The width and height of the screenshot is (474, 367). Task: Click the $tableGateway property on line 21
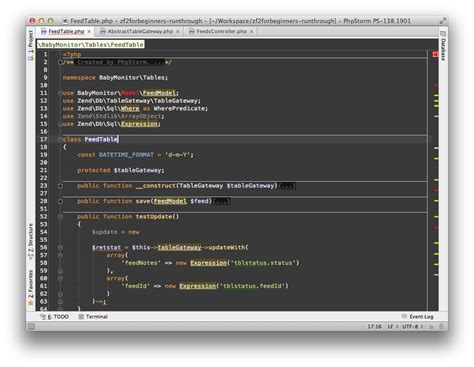pyautogui.click(x=138, y=170)
